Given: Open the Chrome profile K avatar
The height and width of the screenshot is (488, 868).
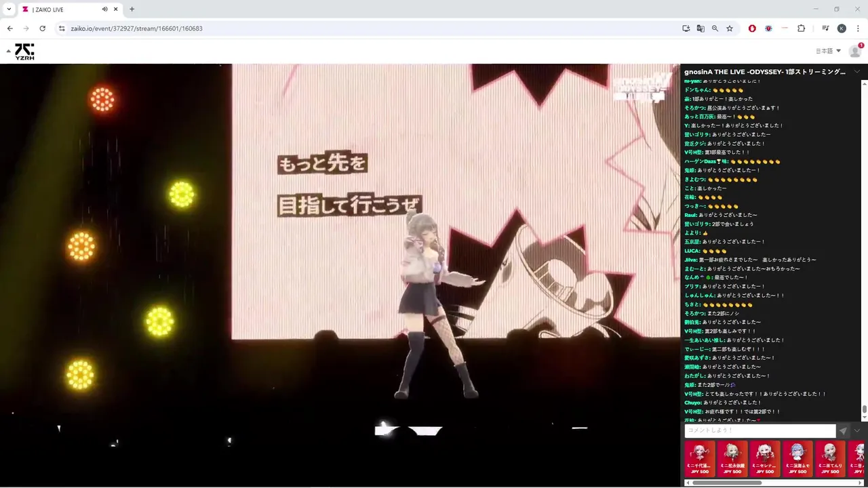Looking at the screenshot, I should [x=842, y=28].
